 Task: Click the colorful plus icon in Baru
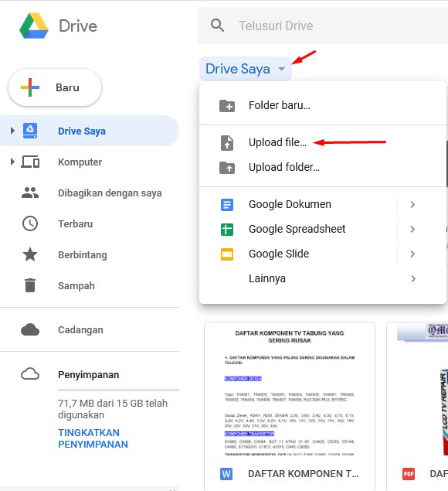30,87
